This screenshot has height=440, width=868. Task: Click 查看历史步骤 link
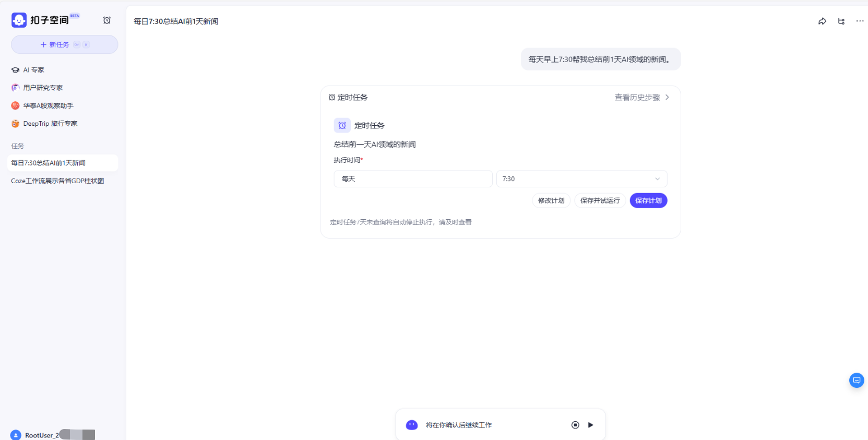click(x=637, y=97)
